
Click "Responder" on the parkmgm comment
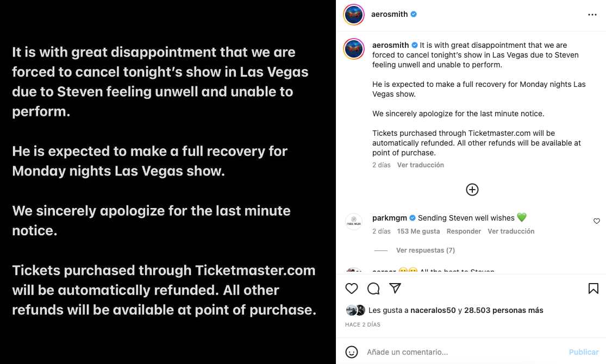click(x=464, y=231)
